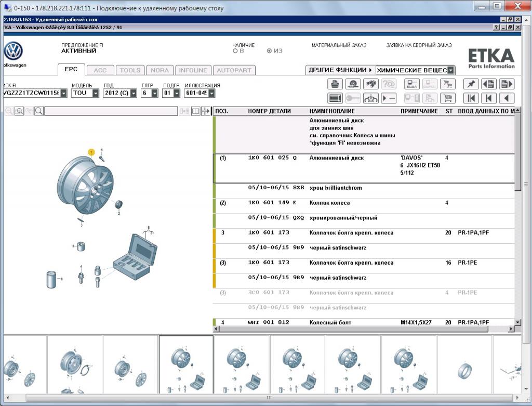Screen dimensions: 532x406
Task: Toggle the split panel layout icon
Action: coord(196,111)
